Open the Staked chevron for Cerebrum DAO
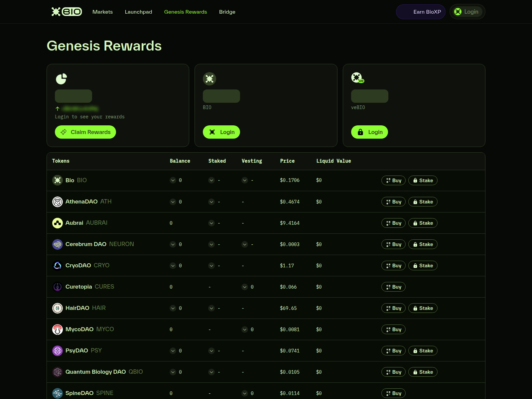This screenshot has height=399, width=532. 211,244
